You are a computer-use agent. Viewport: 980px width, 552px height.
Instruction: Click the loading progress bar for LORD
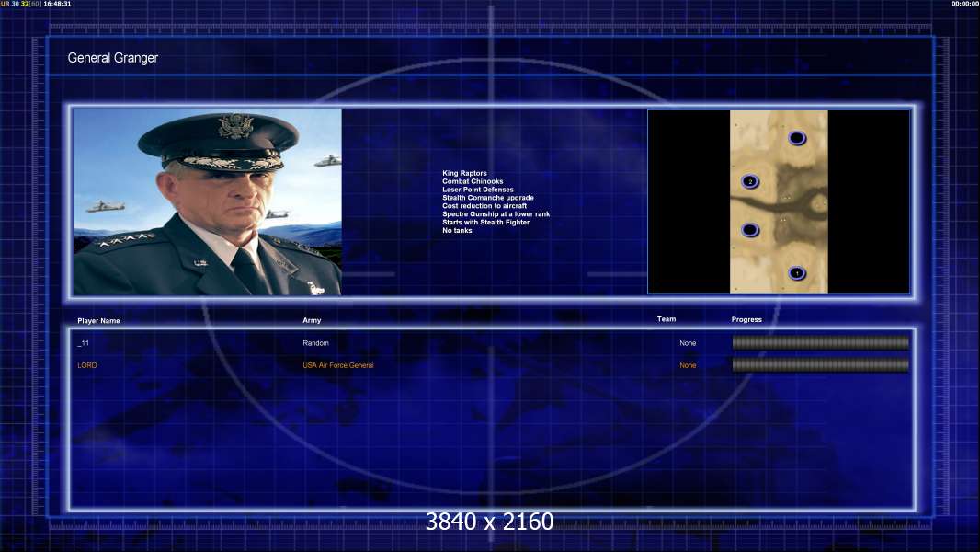(x=821, y=364)
